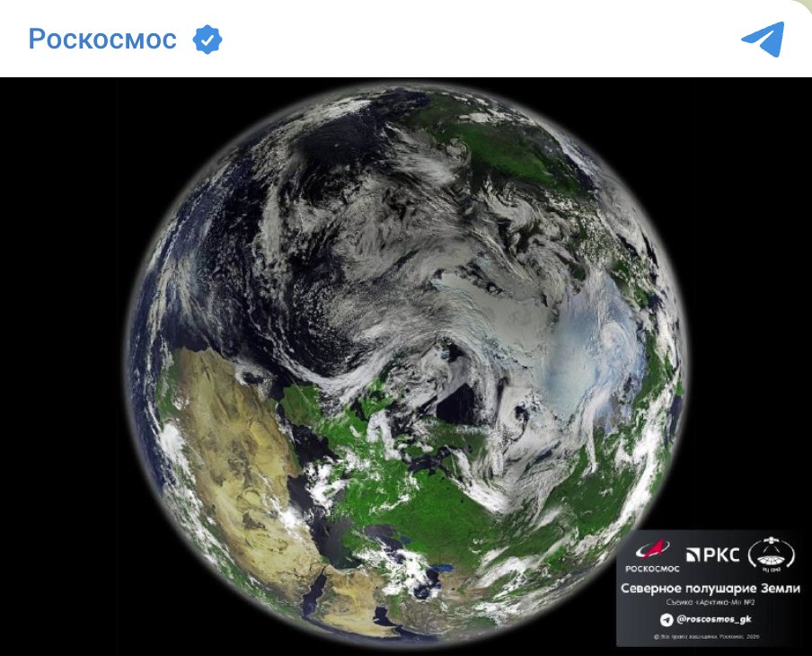The image size is (812, 656).
Task: Click the square emblem beside РКС letters
Action: click(693, 555)
